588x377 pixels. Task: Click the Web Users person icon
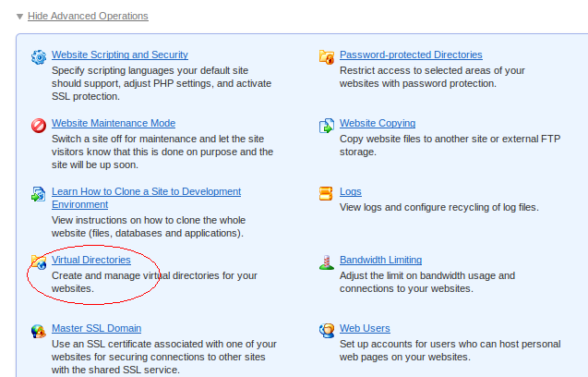click(x=327, y=331)
